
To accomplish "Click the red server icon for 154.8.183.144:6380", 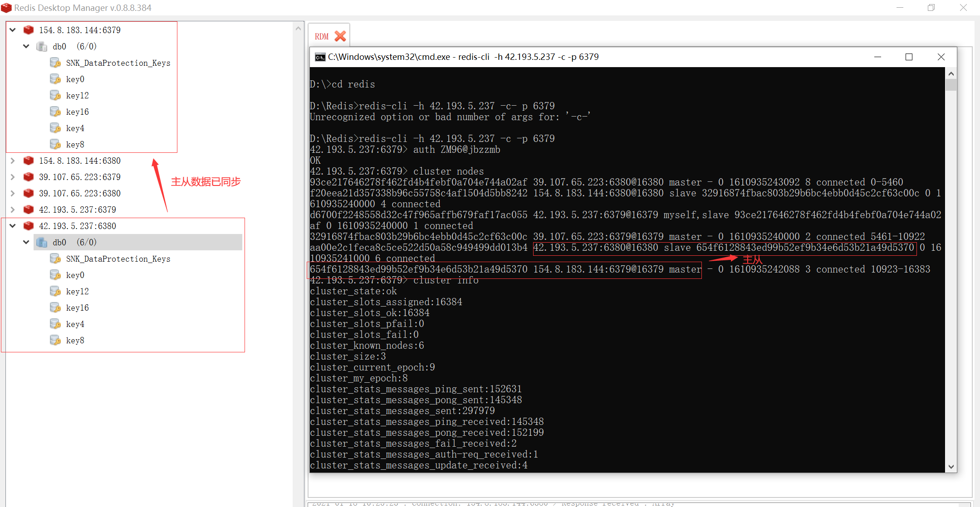I will 29,161.
